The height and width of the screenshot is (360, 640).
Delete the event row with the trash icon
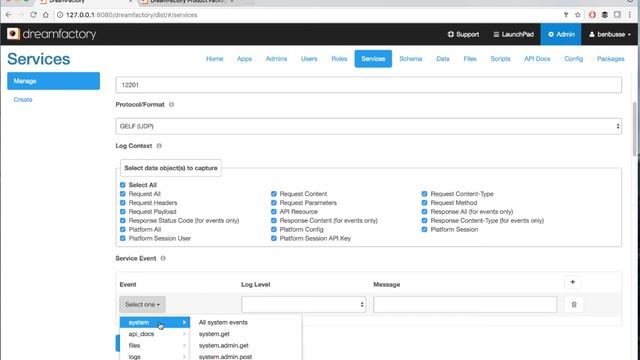(x=574, y=304)
